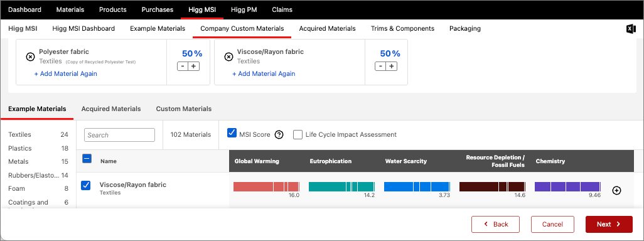Select the lower Example Materials tab

37,109
